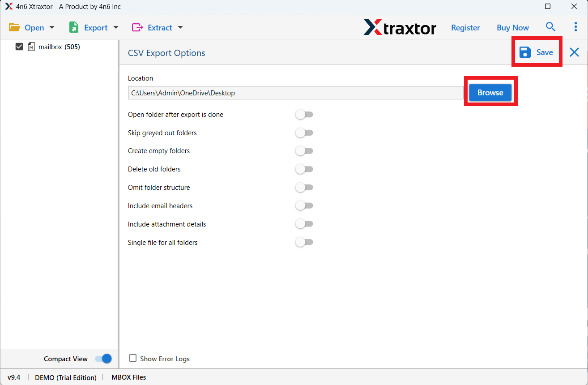Click the Save button label
The width and height of the screenshot is (588, 385).
point(545,52)
